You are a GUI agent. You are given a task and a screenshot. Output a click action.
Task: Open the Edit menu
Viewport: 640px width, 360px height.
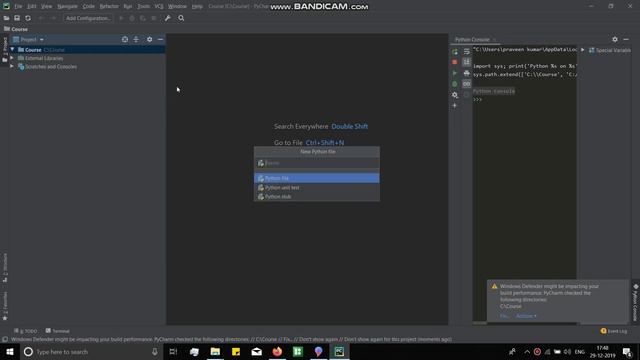(x=31, y=7)
